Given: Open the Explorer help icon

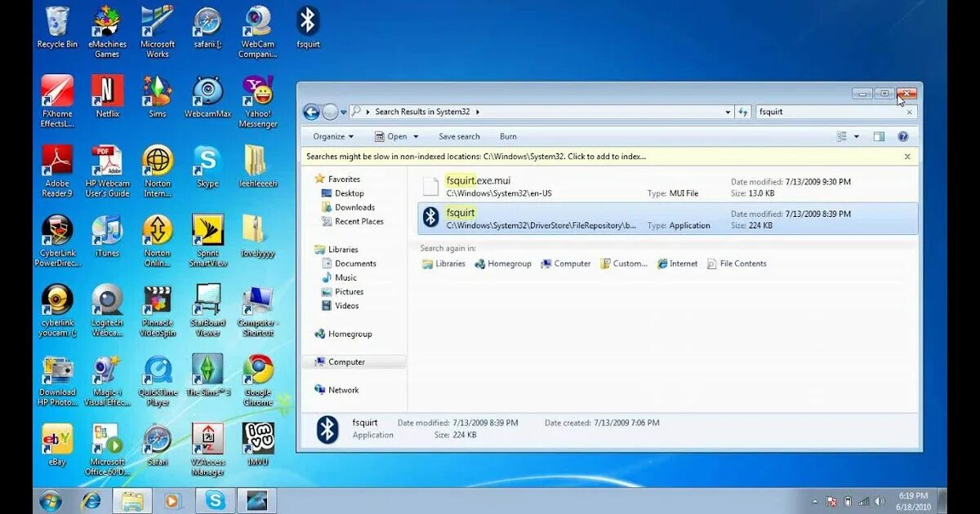Looking at the screenshot, I should [902, 136].
